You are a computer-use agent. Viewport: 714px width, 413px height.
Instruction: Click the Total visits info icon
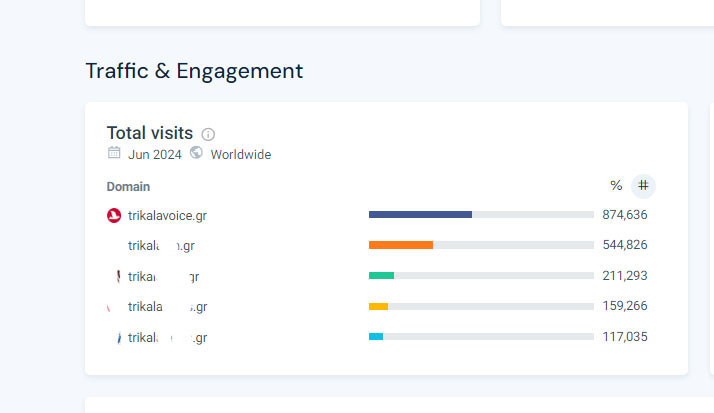pos(208,134)
